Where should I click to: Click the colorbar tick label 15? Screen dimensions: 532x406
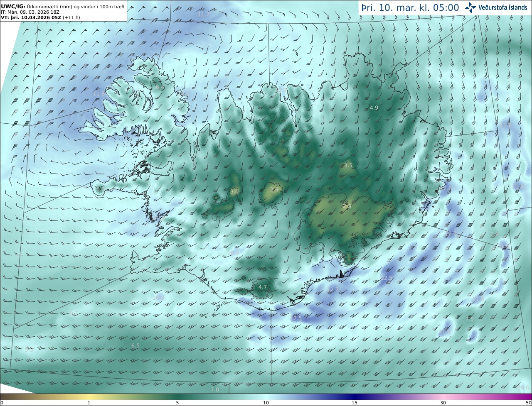click(x=355, y=403)
